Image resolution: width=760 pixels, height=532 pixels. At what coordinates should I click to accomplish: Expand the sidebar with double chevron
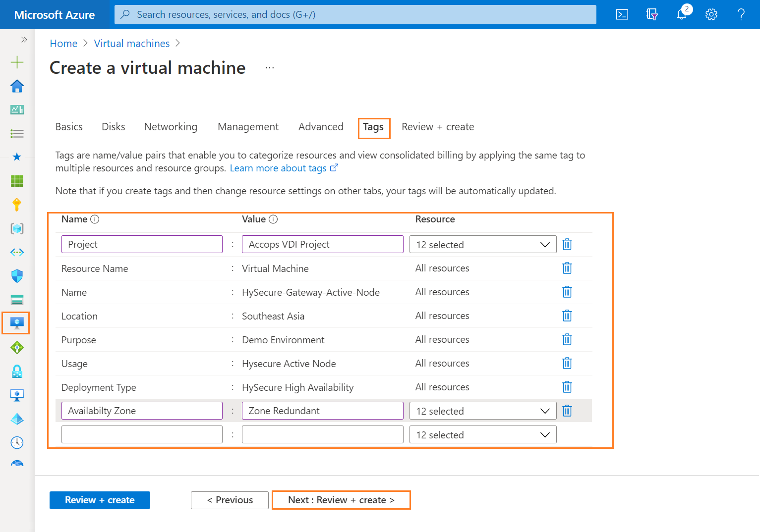pos(24,40)
